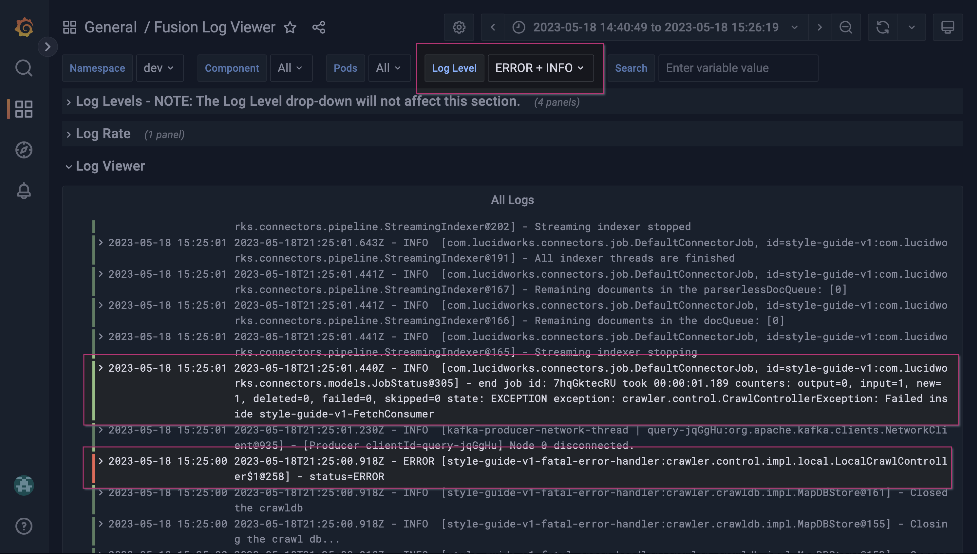Open the Namespace dev dropdown
The height and width of the screenshot is (555, 980).
(160, 68)
